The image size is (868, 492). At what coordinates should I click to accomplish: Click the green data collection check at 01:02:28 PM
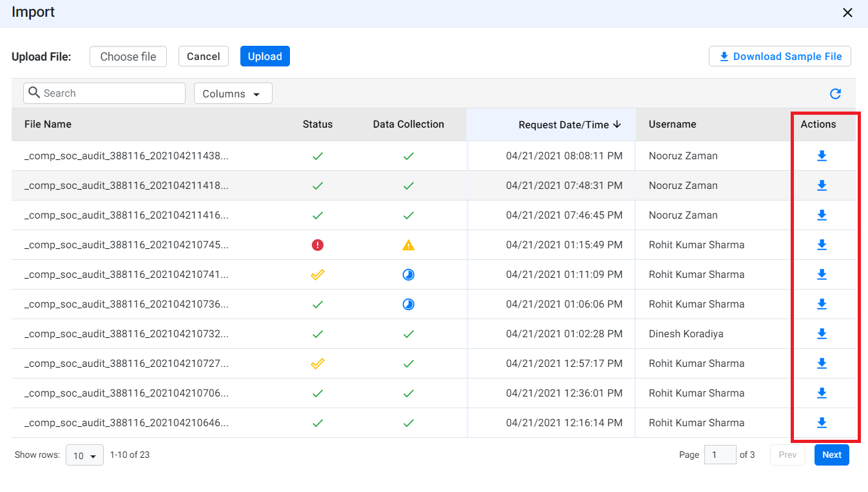[x=409, y=334]
